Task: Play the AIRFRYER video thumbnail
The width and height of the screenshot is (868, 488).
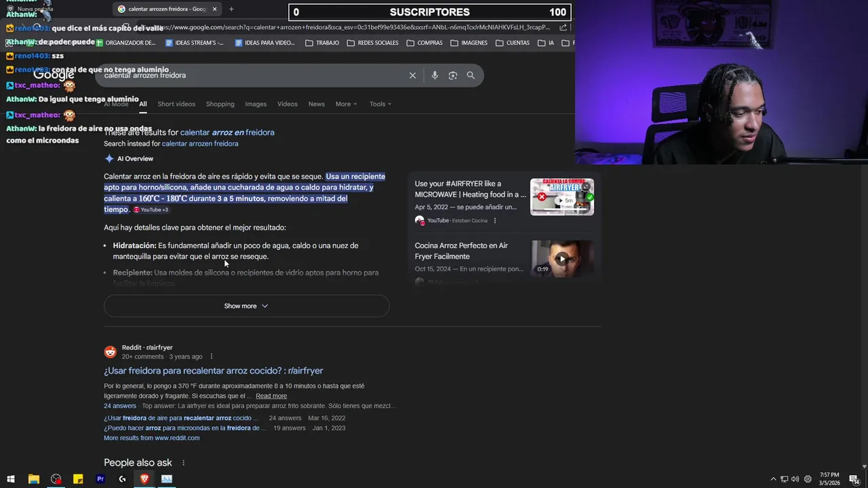Action: 562,197
